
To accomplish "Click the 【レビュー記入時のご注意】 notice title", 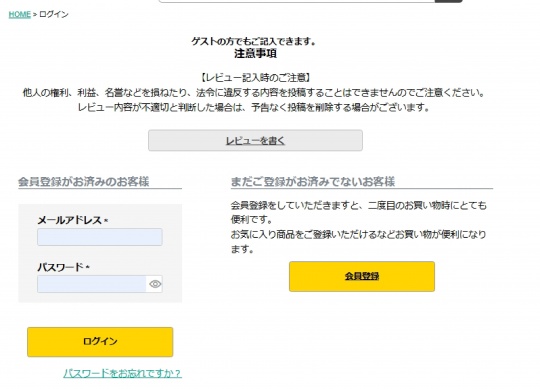I will [255, 78].
